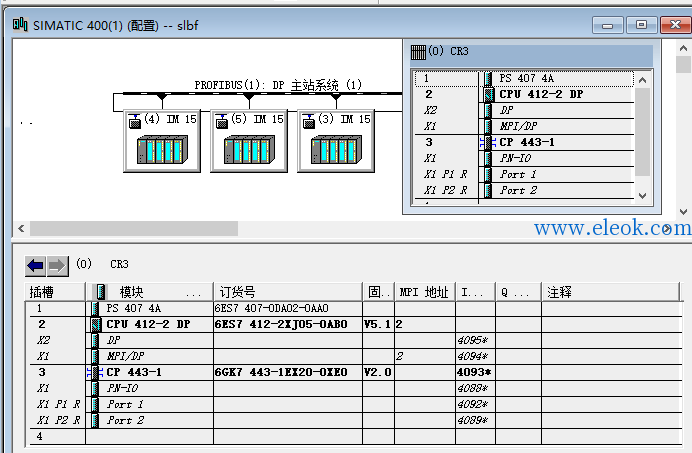Click the back navigation arrow button
This screenshot has width=692, height=453.
[x=35, y=266]
